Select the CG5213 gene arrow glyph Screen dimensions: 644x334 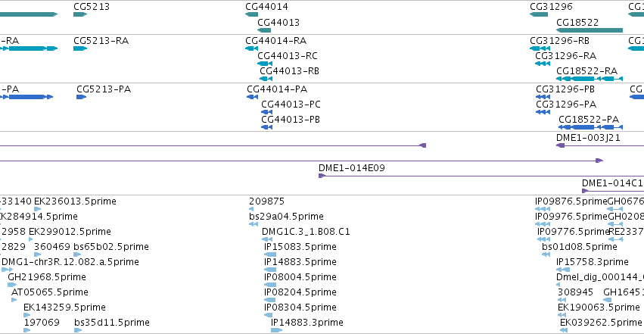click(x=80, y=14)
